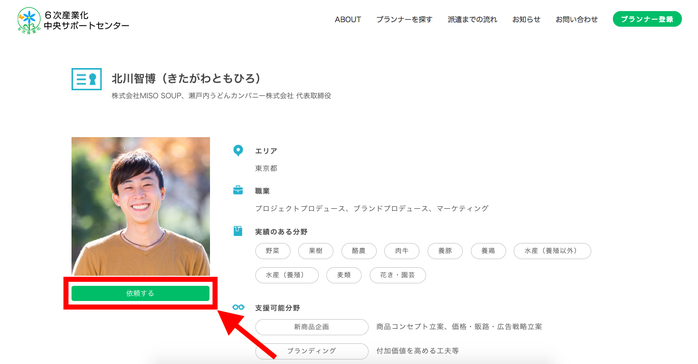
Task: Click the glasses icon next to 支援可能分野
Action: (x=238, y=307)
